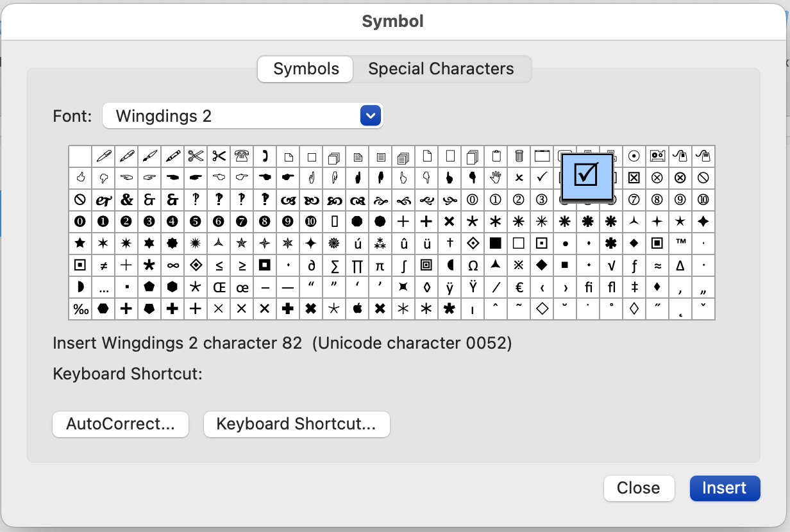Select the trademark TM symbol

pyautogui.click(x=680, y=243)
